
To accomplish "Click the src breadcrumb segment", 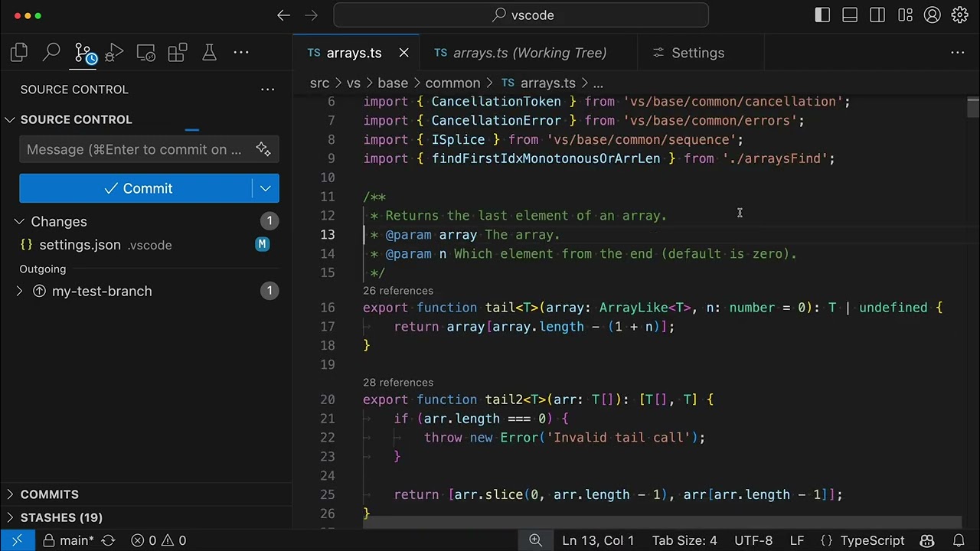I will 319,83.
